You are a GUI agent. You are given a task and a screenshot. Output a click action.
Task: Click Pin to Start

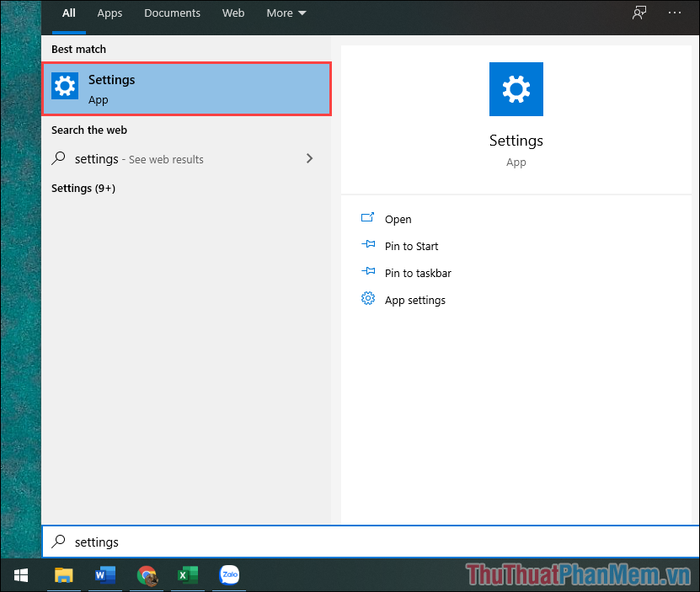[x=412, y=246]
